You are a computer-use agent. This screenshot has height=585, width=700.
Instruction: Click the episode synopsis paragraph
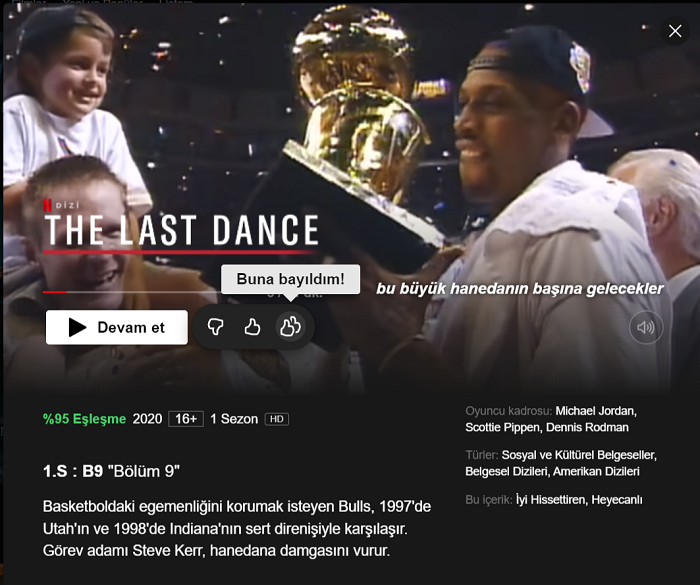[237, 529]
